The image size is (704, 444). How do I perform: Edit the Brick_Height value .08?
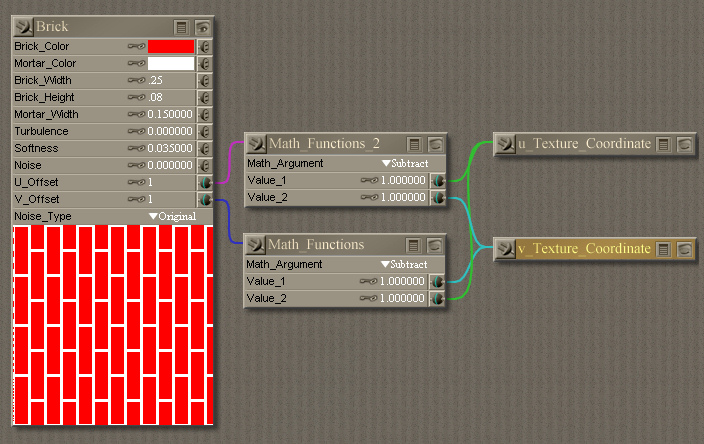[x=156, y=97]
